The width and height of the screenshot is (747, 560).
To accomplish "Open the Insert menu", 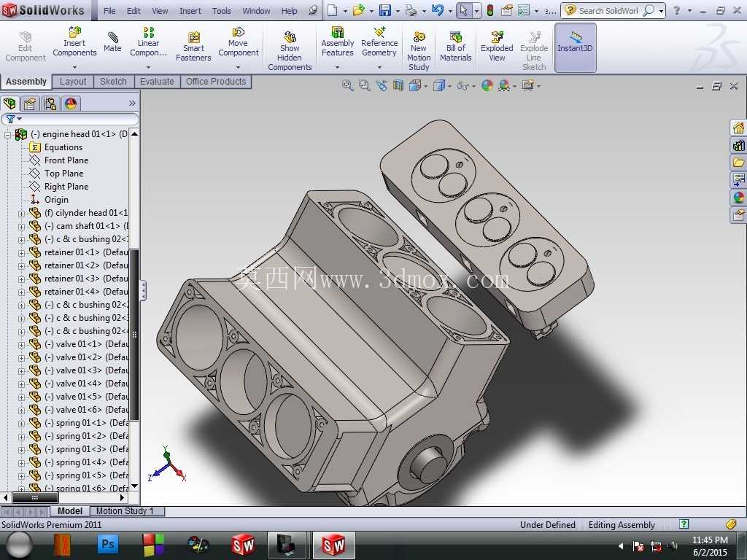I will pos(190,10).
